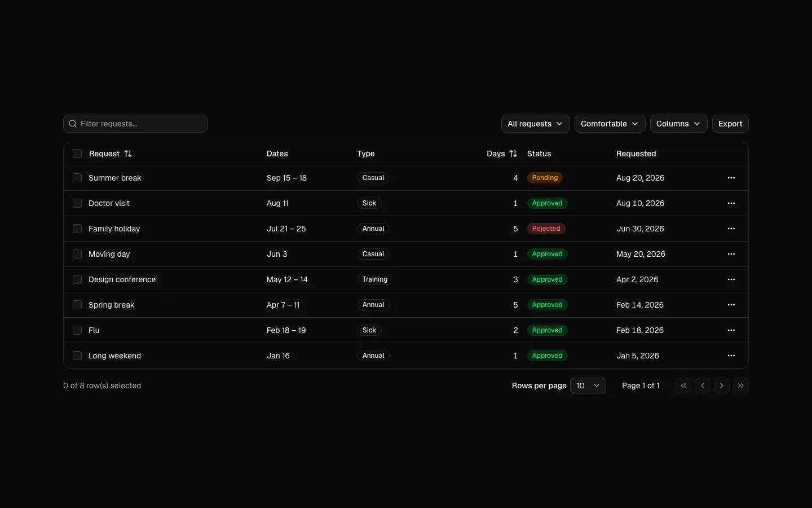Open the Columns visibility dropdown
The width and height of the screenshot is (812, 508).
tap(678, 124)
